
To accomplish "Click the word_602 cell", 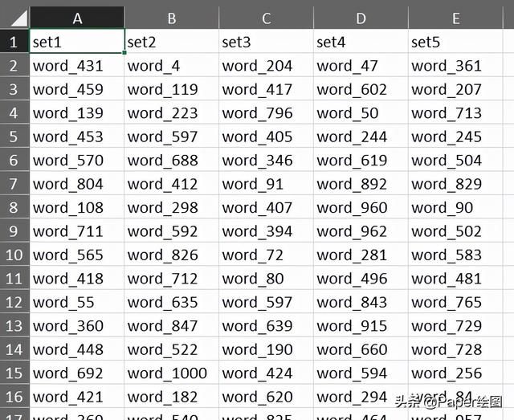I will (361, 88).
